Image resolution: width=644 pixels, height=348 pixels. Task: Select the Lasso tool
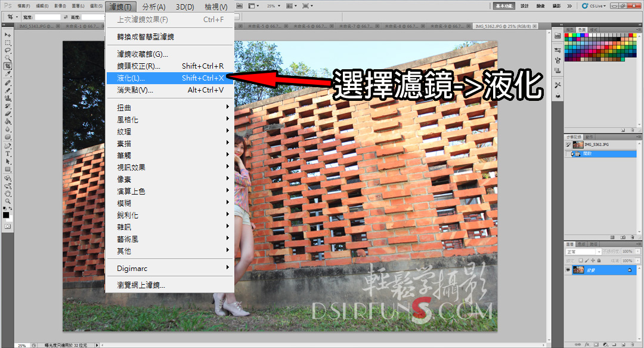point(7,50)
